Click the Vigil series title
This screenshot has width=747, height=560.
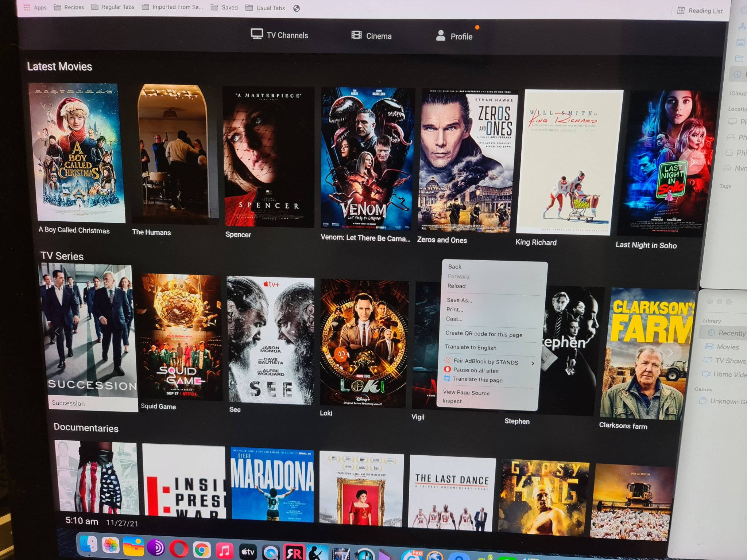pos(418,417)
